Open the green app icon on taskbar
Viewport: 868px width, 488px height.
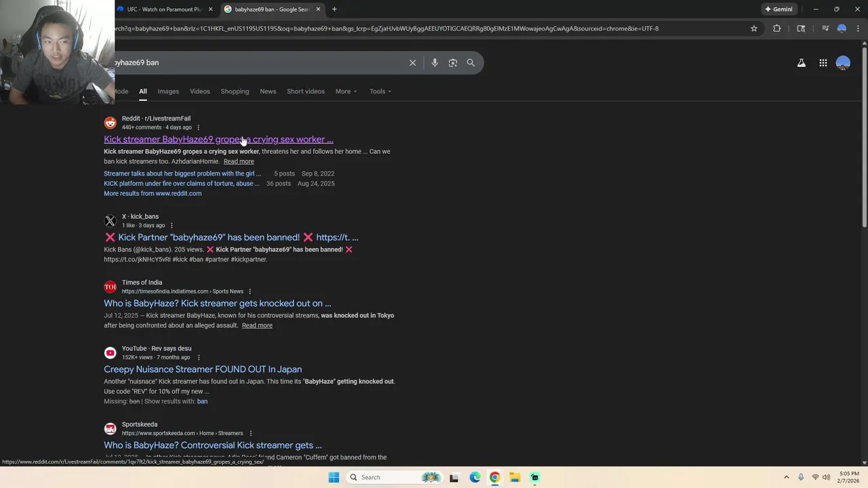click(x=535, y=477)
